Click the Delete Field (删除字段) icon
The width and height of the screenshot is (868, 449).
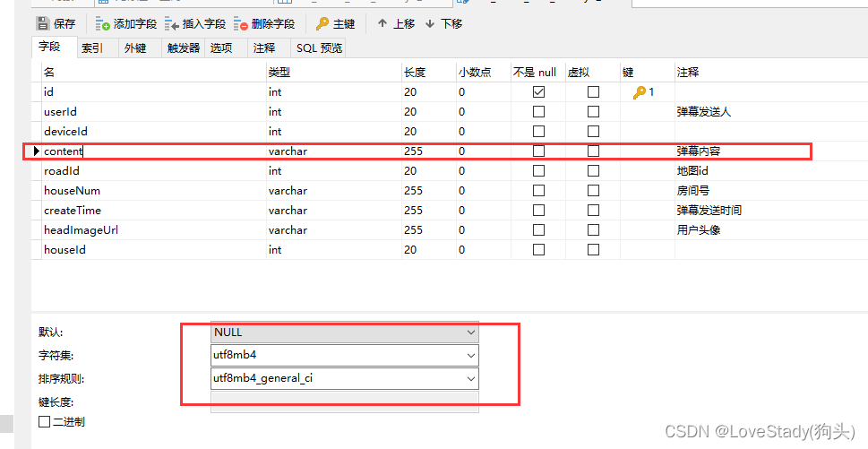tap(241, 24)
